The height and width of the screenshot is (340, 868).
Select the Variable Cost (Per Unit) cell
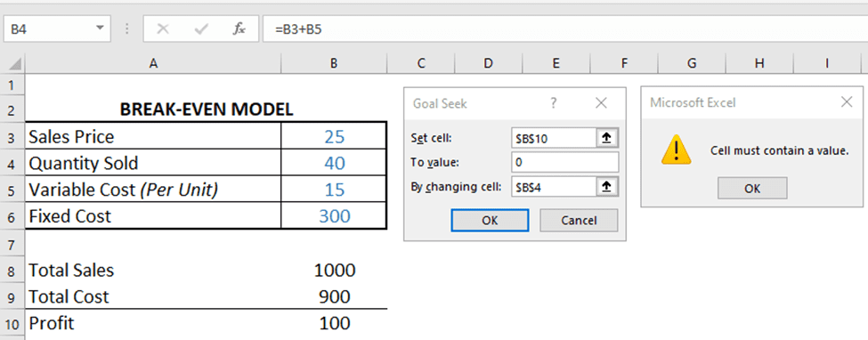(x=153, y=190)
